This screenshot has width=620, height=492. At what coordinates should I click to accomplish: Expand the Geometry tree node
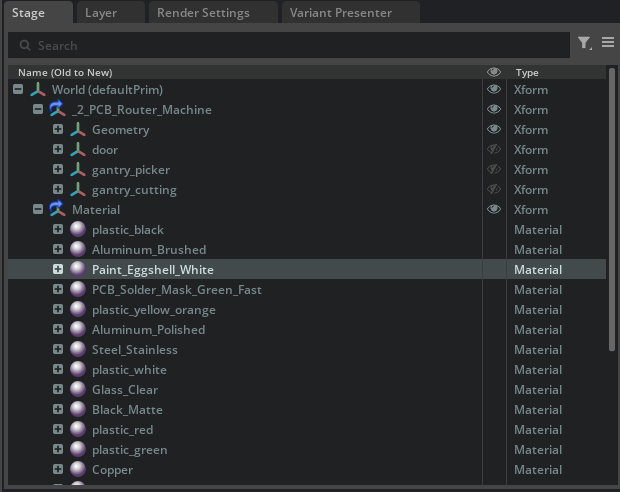[58, 130]
